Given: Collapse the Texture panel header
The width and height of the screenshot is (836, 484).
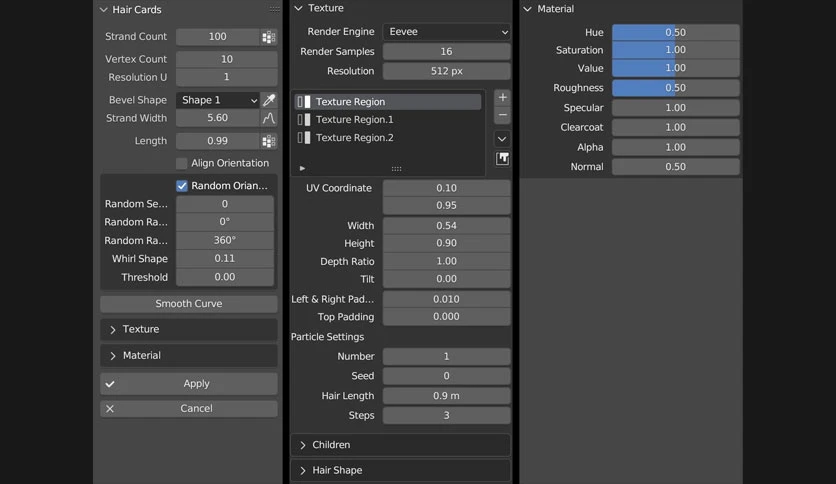Looking at the screenshot, I should [x=299, y=8].
